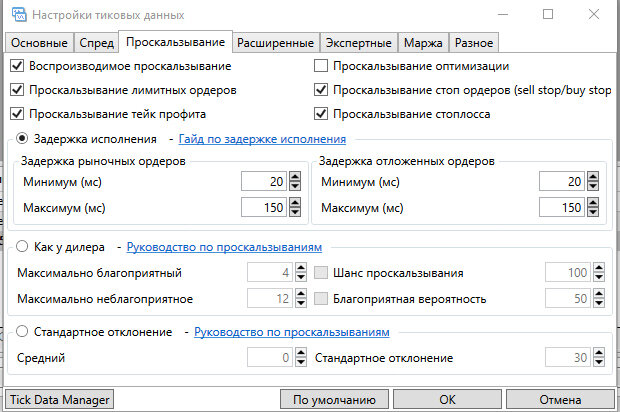Increase Шанс проскальзывания with up arrow
620x412 pixels.
[x=599, y=267]
